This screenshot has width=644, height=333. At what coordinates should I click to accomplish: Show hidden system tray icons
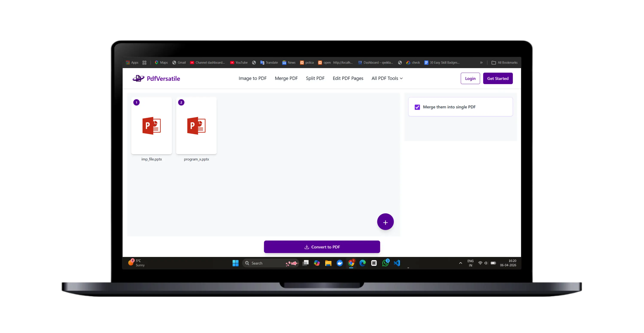click(x=460, y=263)
